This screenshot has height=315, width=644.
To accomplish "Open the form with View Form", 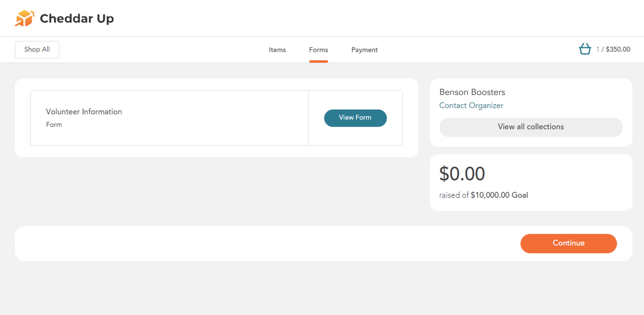I will [355, 118].
